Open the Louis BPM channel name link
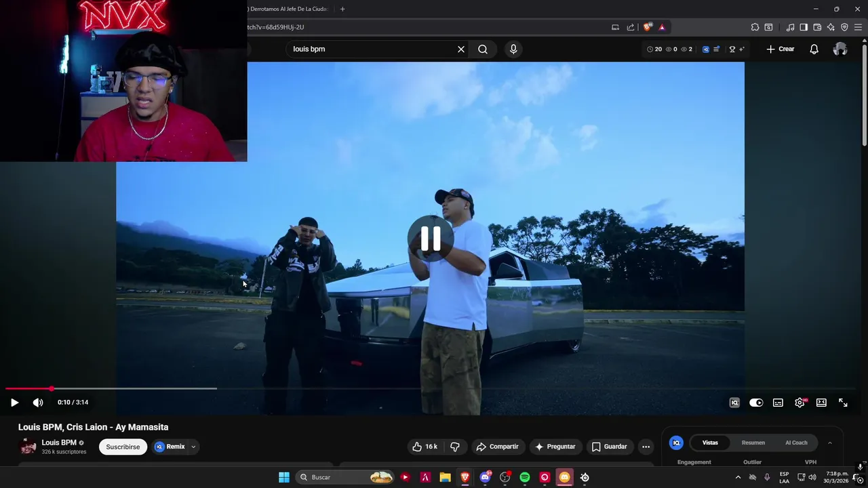Viewport: 868px width, 488px height. (x=59, y=443)
